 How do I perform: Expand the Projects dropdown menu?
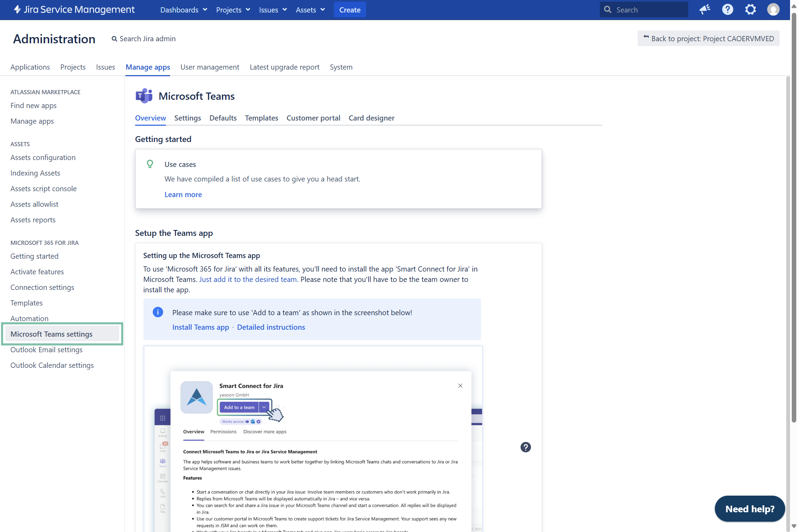tap(233, 10)
